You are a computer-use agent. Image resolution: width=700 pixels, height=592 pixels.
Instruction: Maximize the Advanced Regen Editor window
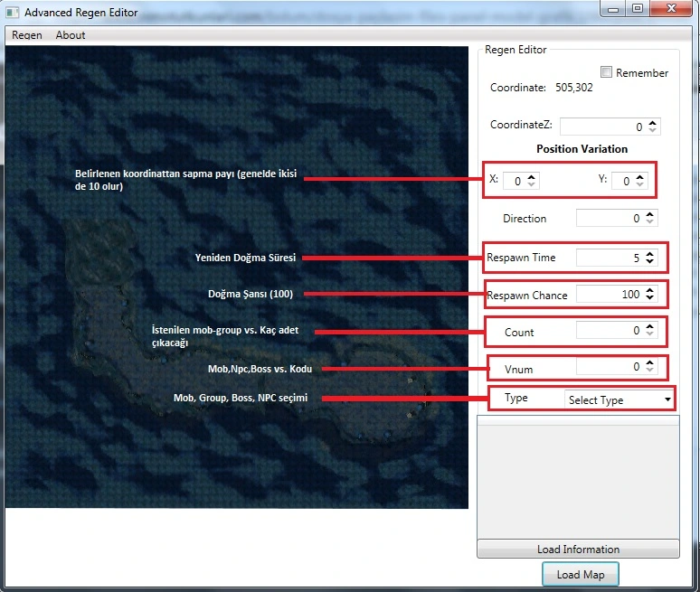(638, 9)
